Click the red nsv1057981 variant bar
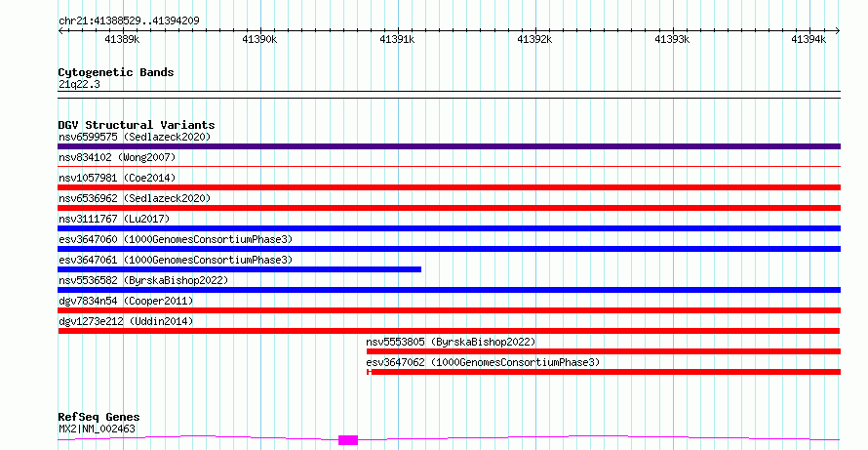Image resolution: width=868 pixels, height=450 pixels. pyautogui.click(x=449, y=187)
